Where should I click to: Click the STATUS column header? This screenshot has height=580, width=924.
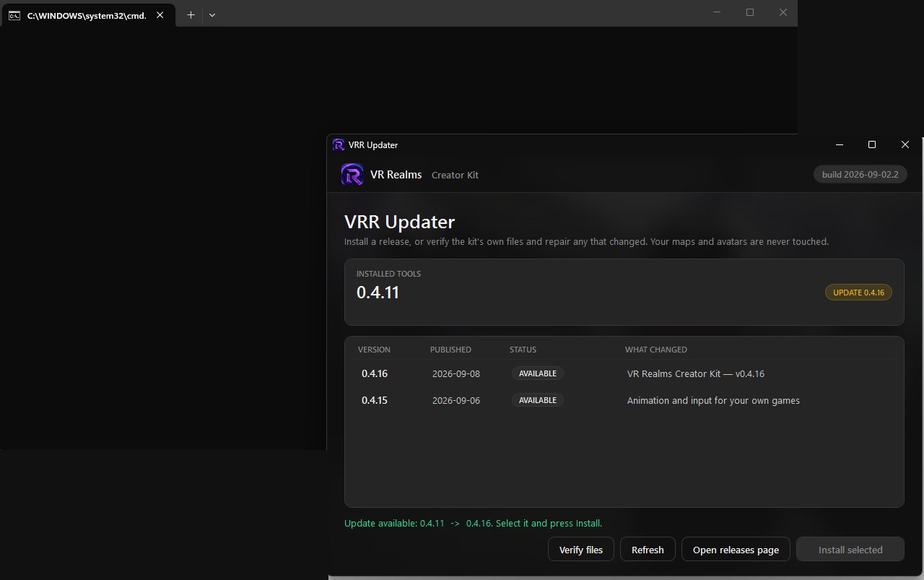click(523, 350)
